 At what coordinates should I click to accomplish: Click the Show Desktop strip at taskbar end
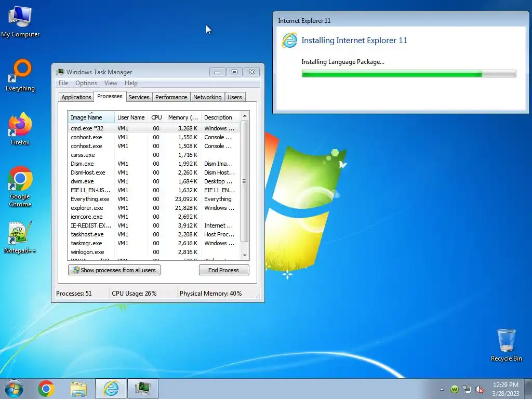pyautogui.click(x=528, y=389)
